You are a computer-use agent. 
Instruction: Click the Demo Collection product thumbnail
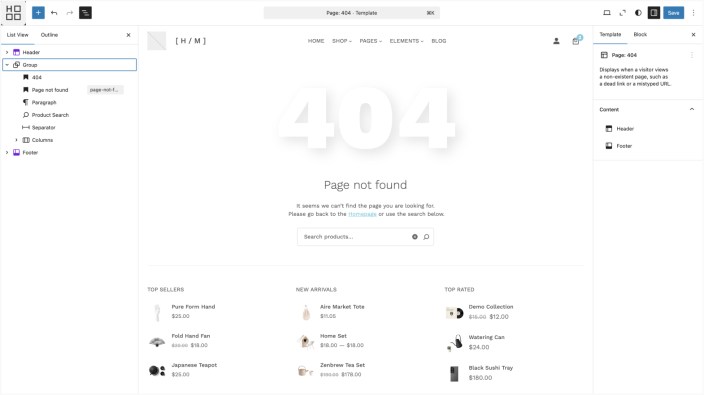[x=454, y=312]
